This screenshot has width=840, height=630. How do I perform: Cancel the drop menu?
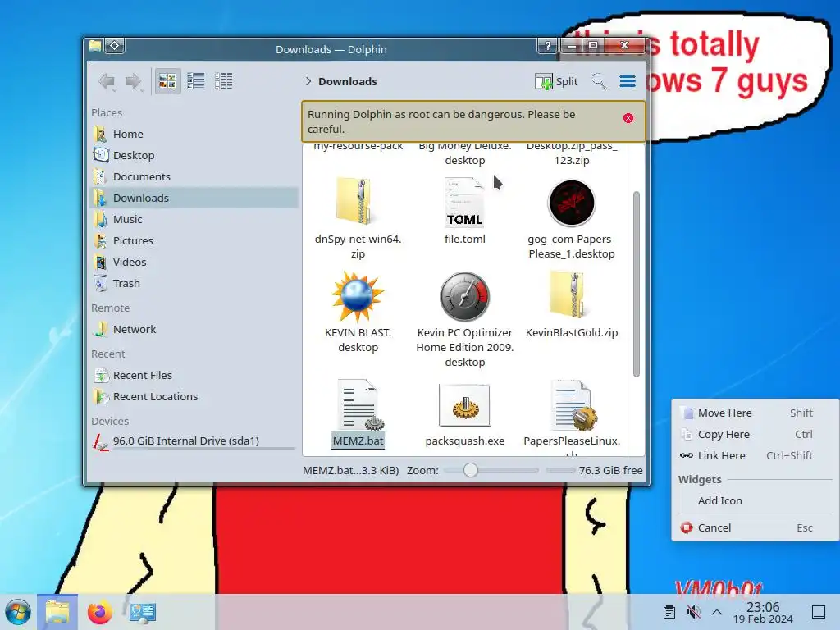point(755,527)
